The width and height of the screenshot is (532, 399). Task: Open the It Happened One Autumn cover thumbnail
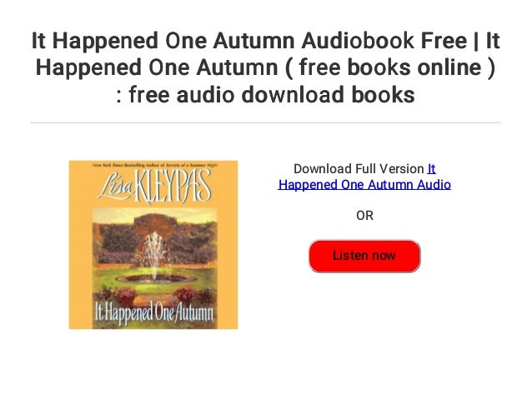(x=153, y=245)
